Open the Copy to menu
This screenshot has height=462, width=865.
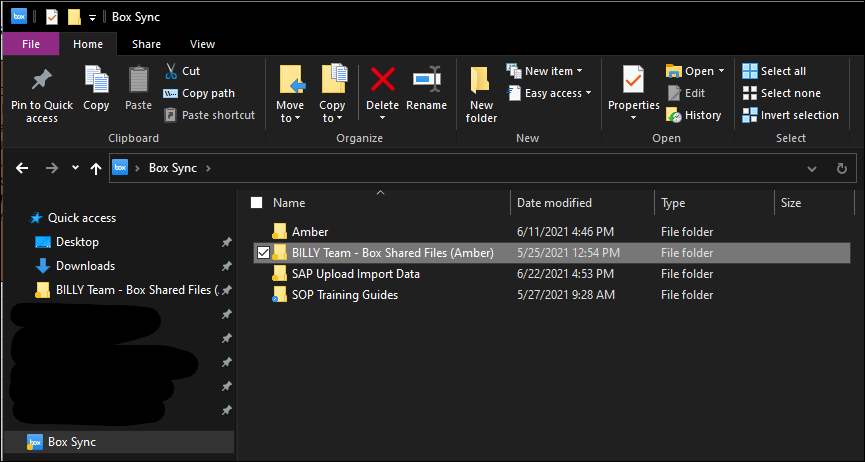tap(332, 94)
